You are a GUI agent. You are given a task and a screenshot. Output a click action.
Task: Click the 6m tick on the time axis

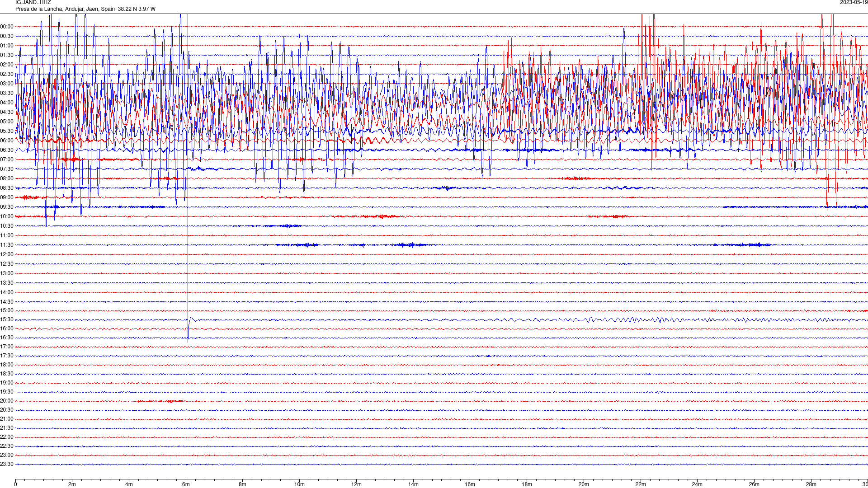tap(186, 484)
